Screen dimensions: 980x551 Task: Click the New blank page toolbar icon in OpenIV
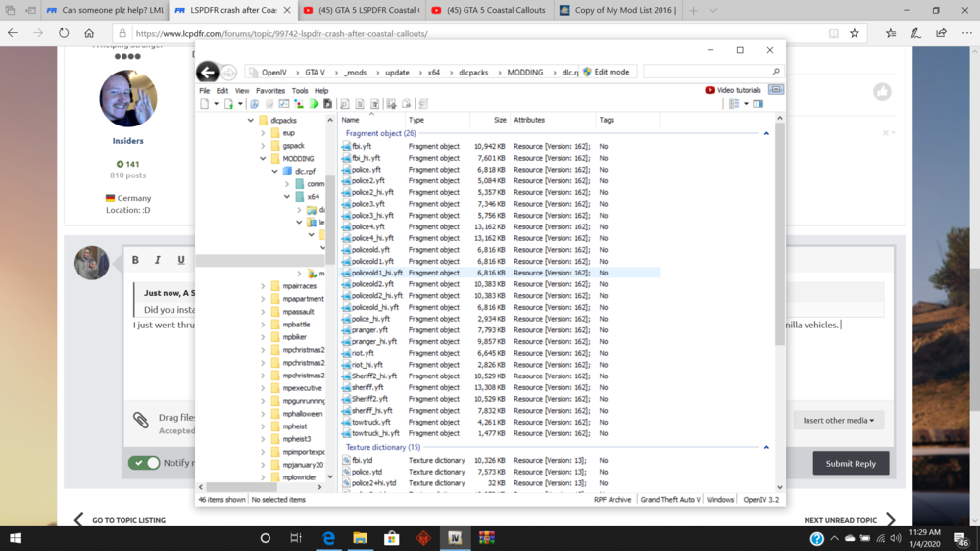click(205, 104)
